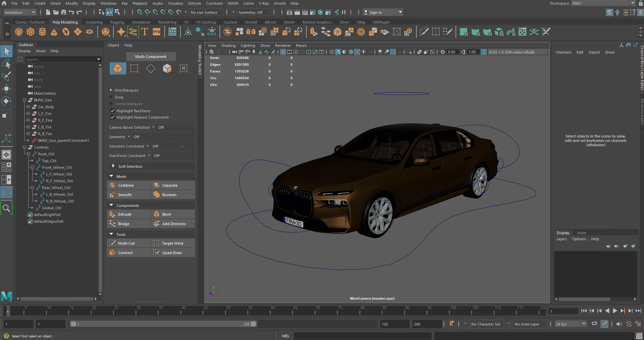Open the Deform menu
Screen dimensions: 644x340
(x=194, y=3)
